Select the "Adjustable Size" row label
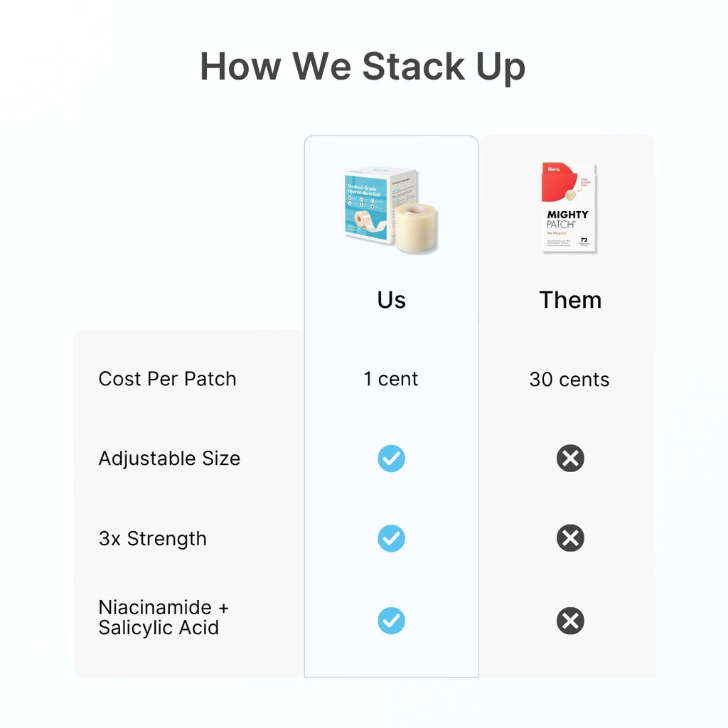The width and height of the screenshot is (728, 728). point(169,459)
